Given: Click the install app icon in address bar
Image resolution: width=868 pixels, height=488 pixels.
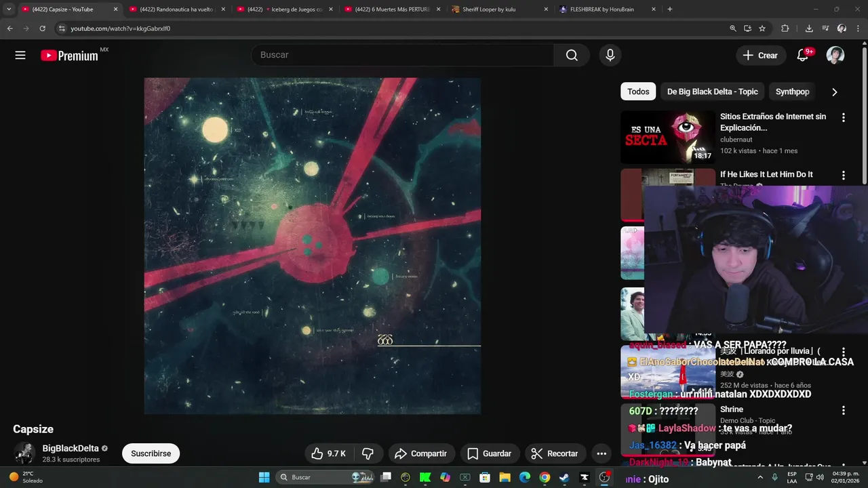Looking at the screenshot, I should click(747, 28).
